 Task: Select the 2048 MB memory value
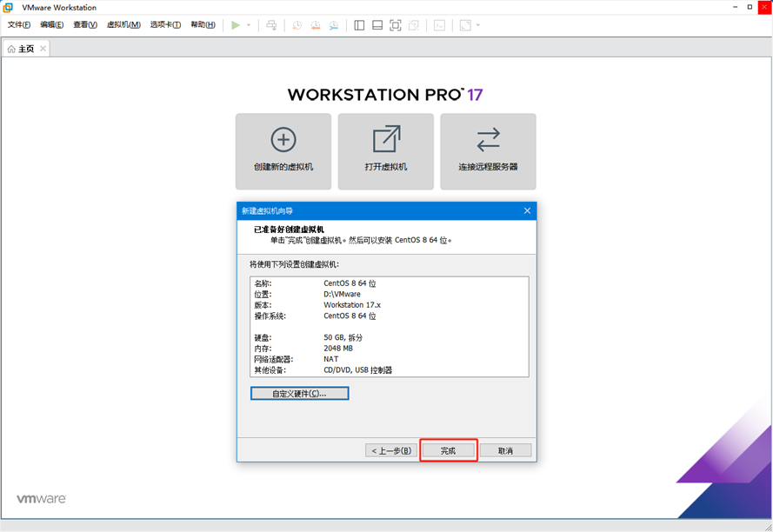point(338,348)
